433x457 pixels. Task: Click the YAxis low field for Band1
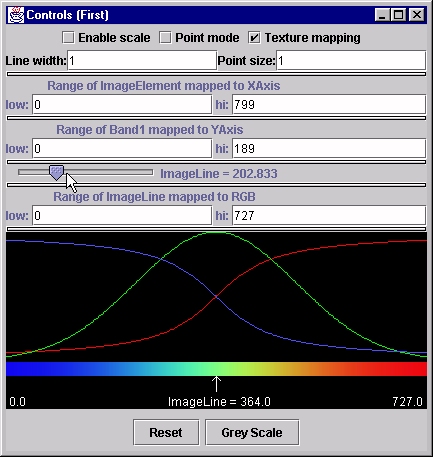[122, 148]
